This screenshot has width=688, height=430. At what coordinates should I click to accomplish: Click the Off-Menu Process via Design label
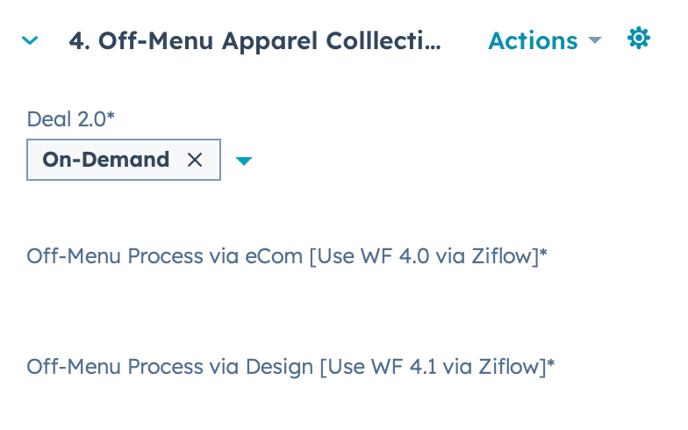pyautogui.click(x=290, y=366)
